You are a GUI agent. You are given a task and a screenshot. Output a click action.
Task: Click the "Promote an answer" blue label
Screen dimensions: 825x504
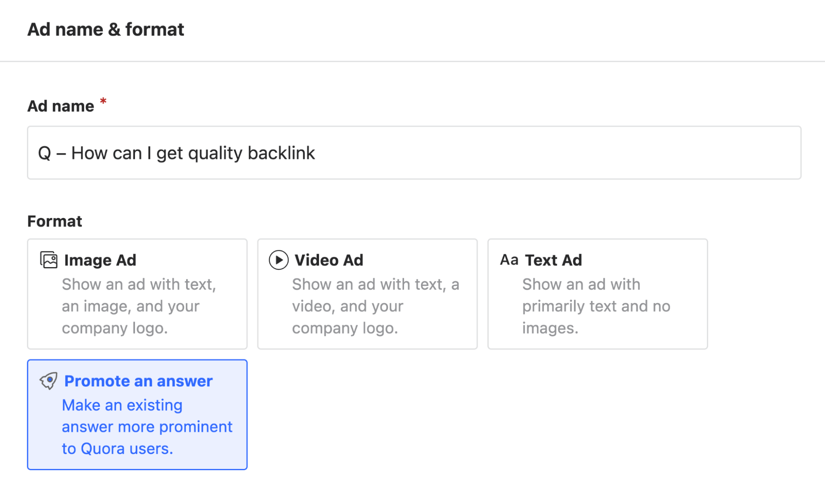click(138, 381)
